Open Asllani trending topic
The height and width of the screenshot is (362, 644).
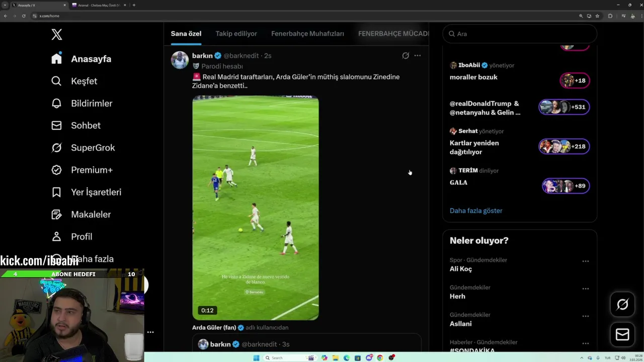pyautogui.click(x=461, y=324)
